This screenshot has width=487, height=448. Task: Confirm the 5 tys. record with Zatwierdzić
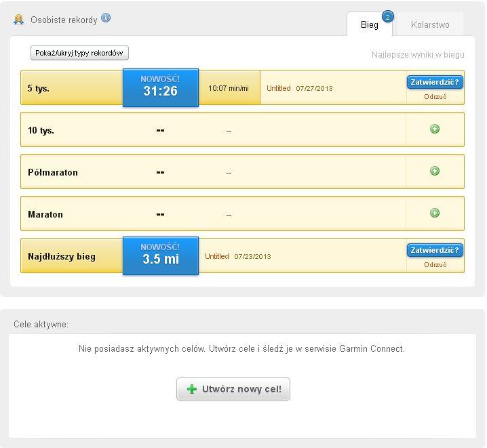(435, 82)
